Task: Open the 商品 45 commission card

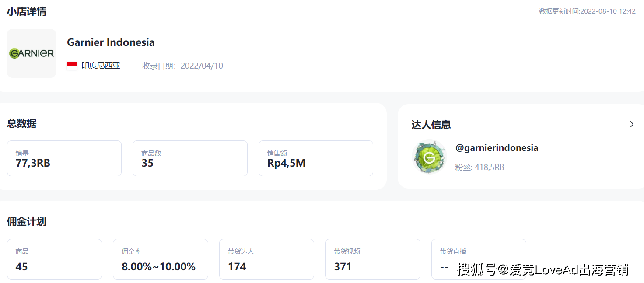Action: click(54, 259)
